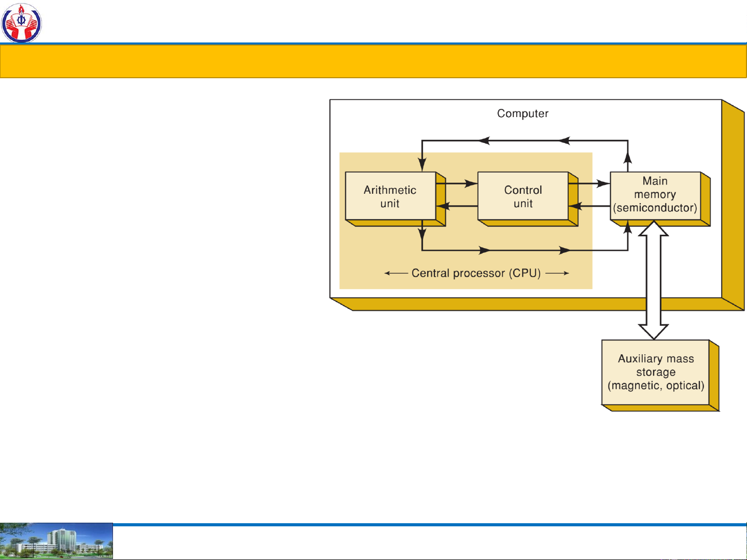Viewport: 747px width, 560px height.
Task: Select the Control unit block
Action: (x=523, y=196)
